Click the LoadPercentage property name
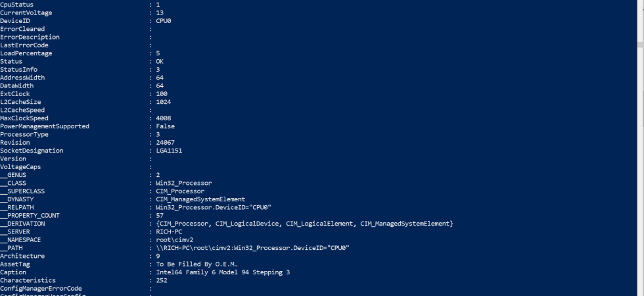The height and width of the screenshot is (296, 644). click(x=26, y=53)
